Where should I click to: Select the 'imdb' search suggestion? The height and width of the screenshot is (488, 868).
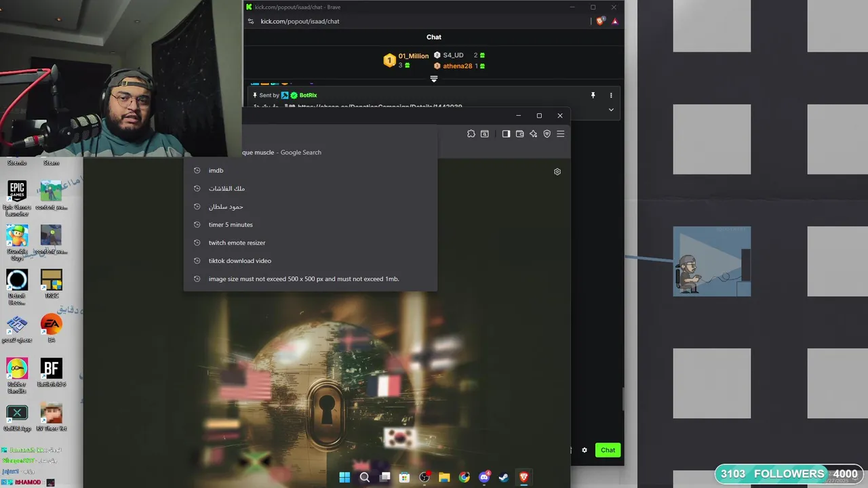[x=311, y=171]
